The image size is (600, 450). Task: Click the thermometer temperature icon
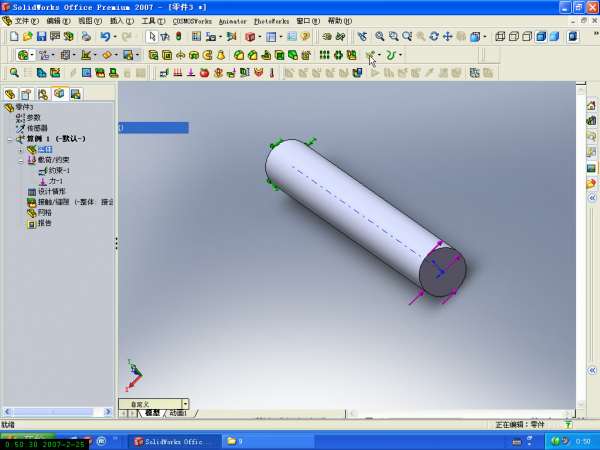(272, 72)
